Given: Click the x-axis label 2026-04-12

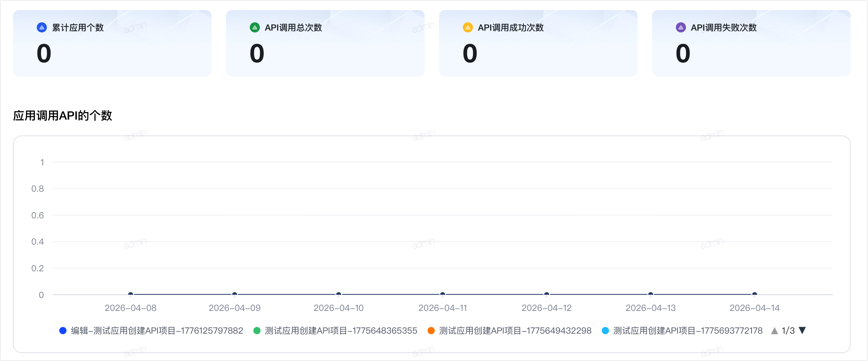Looking at the screenshot, I should 546,308.
